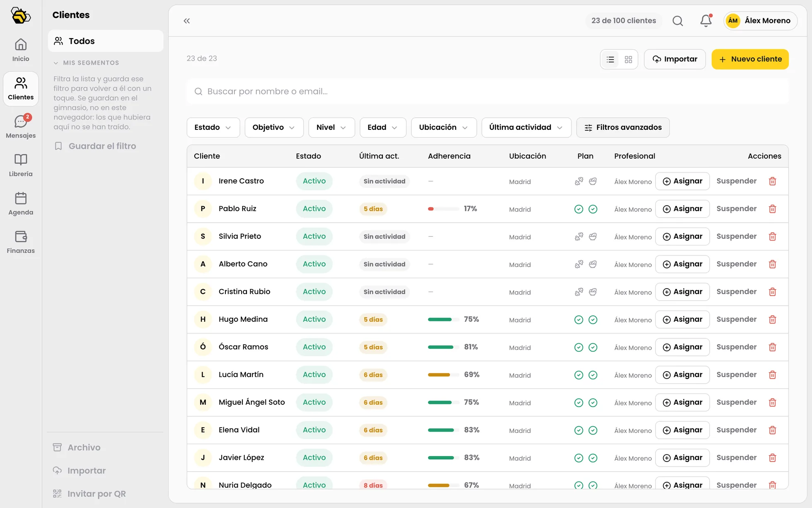Open the Objetivo filter dropdown
Screen dimensions: 812x508
274,127
